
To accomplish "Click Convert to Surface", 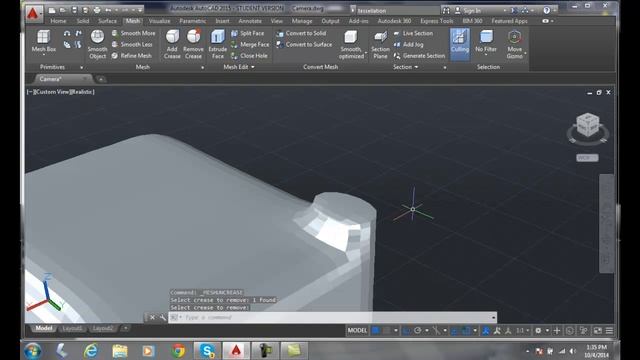I will click(304, 44).
